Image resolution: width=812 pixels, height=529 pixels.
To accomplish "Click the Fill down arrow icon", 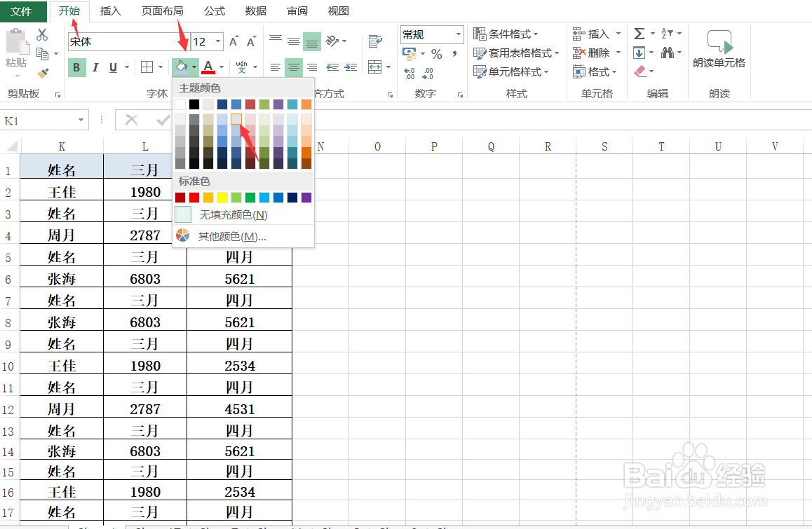I will pos(639,53).
